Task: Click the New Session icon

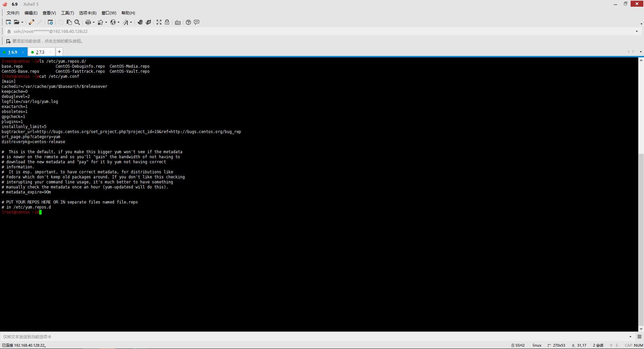Action: pos(8,22)
